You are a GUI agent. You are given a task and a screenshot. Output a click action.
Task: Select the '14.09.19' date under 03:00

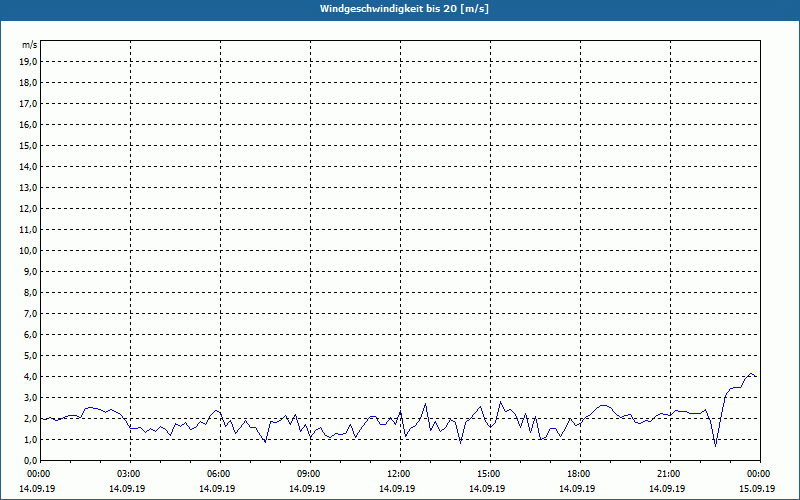pos(127,488)
